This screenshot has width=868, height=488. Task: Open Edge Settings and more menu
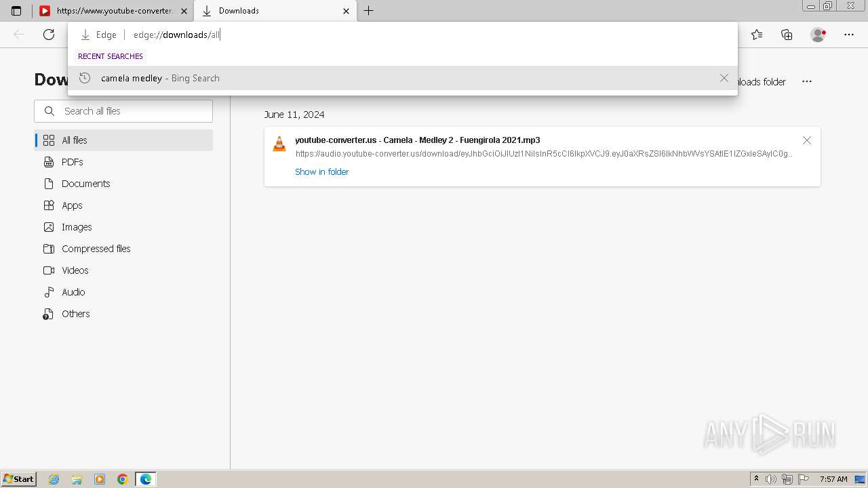[x=849, y=35]
